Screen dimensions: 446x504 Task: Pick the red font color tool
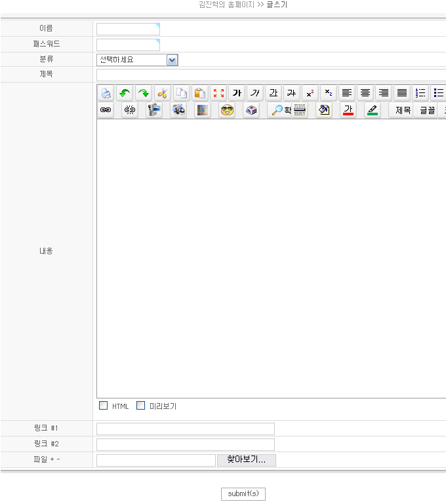348,110
